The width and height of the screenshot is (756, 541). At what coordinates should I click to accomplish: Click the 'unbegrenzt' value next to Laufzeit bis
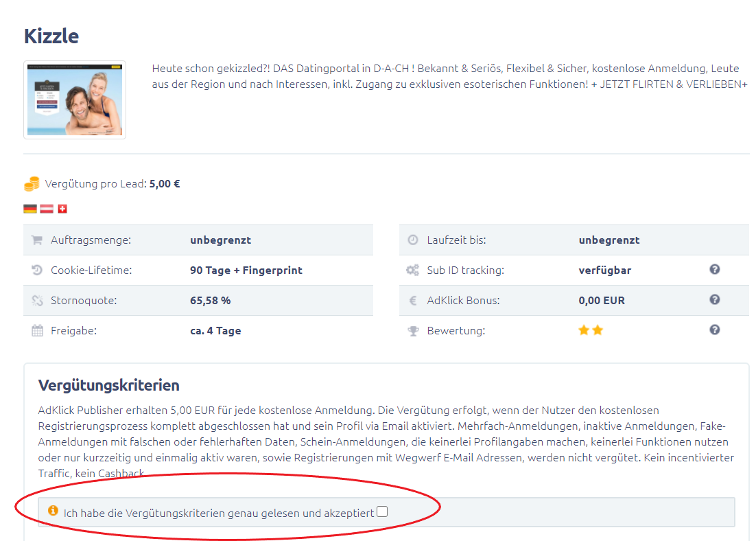[x=609, y=240]
